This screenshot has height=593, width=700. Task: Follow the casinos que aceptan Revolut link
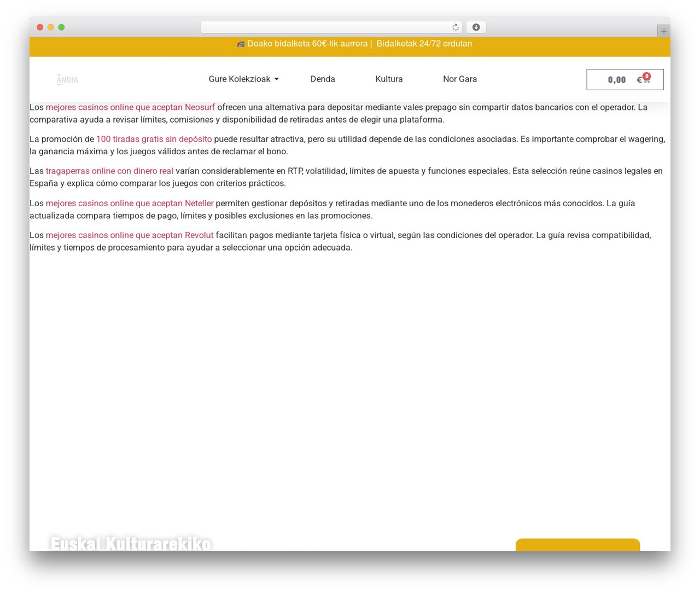click(130, 235)
